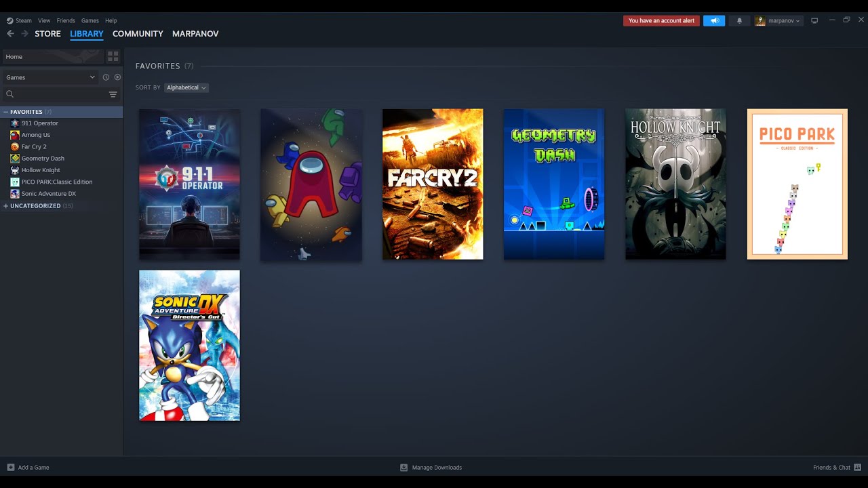Screen dimensions: 868x488
Task: Select Geometry Dash in the sidebar list
Action: (43, 159)
